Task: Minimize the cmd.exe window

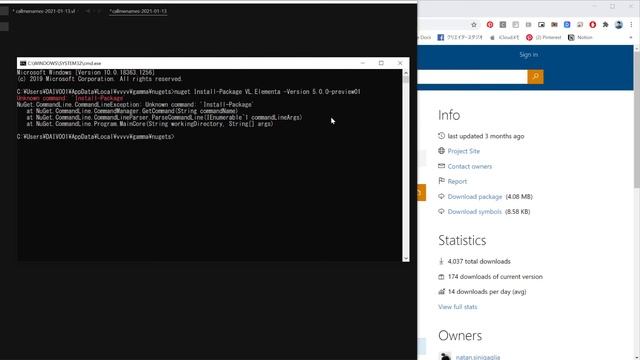Action: (362, 63)
